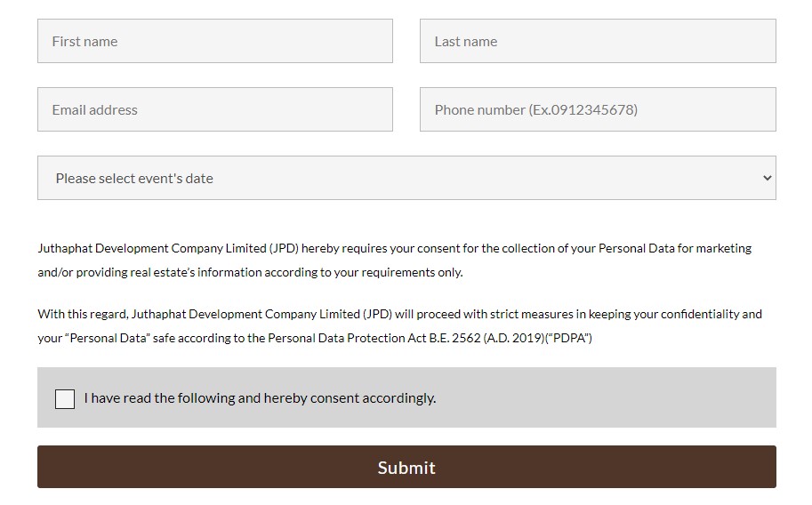Click the First name input field
The height and width of the screenshot is (505, 812).
click(x=215, y=41)
